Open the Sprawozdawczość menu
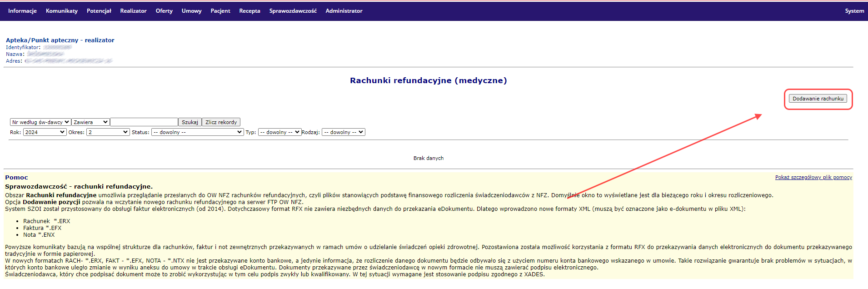Image resolution: width=868 pixels, height=289 pixels. tap(293, 11)
